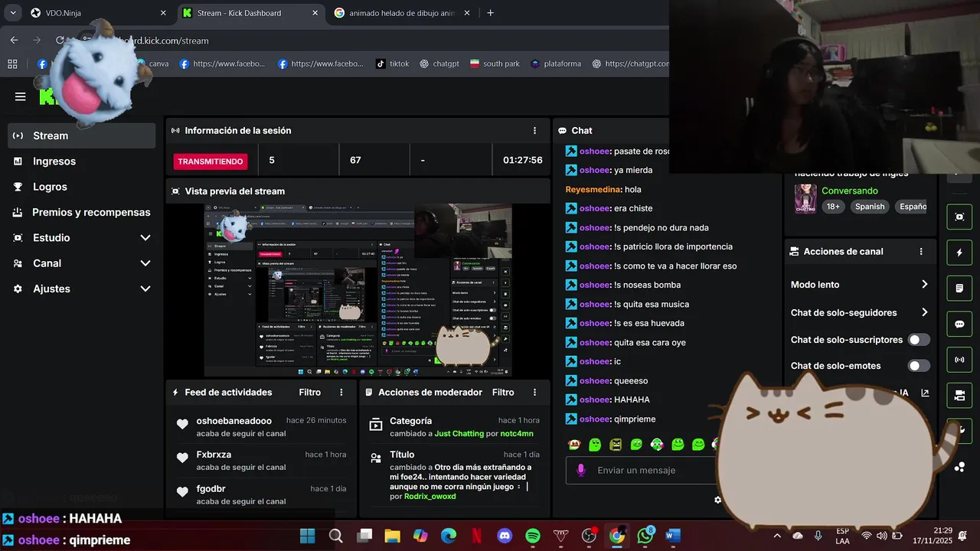Viewport: 980px width, 551px height.
Task: Open the apps grid in bookmarks bar
Action: point(12,64)
